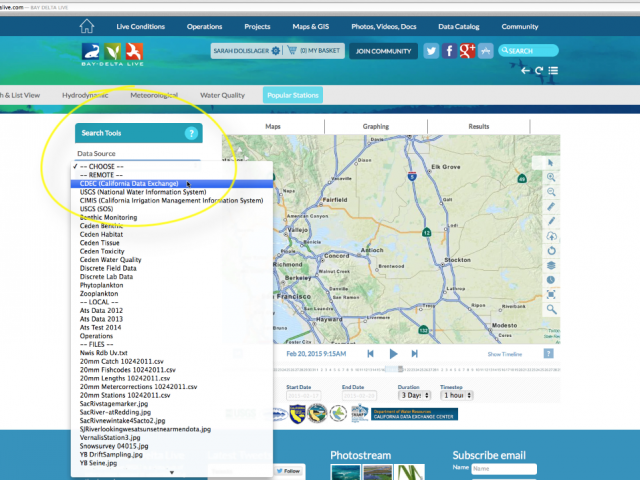Screen dimensions: 640x480
Task: Click the Show Timeline link
Action: click(x=504, y=354)
